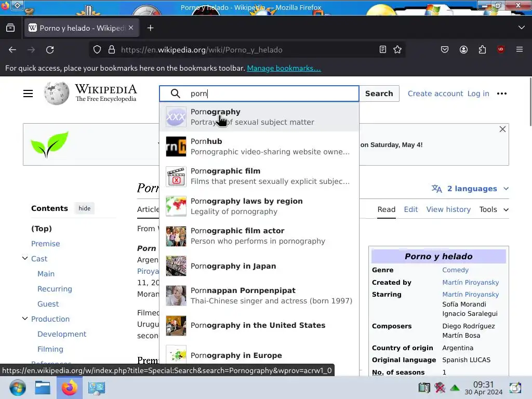
Task: Click the page vertical scrollbar
Action: tap(530, 102)
